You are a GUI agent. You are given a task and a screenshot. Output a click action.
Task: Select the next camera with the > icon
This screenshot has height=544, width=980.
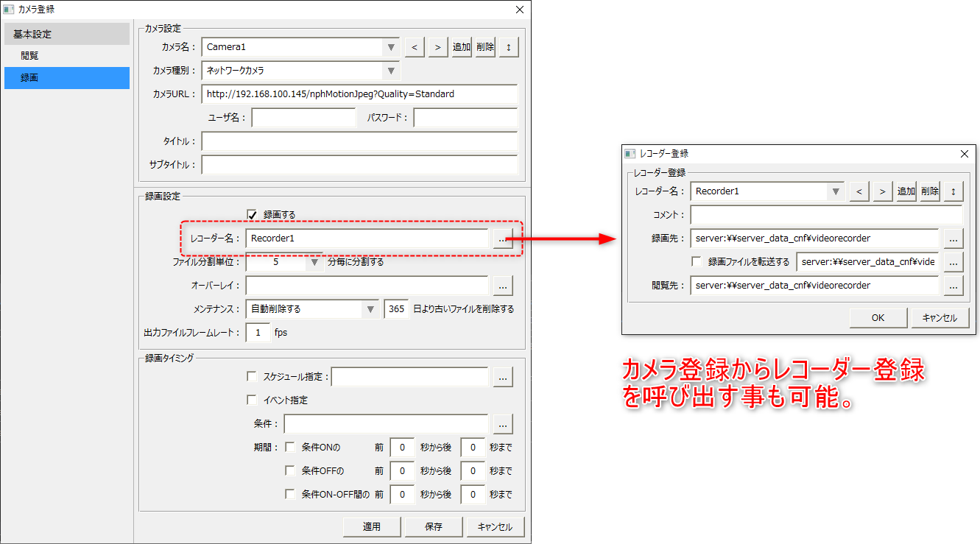437,46
